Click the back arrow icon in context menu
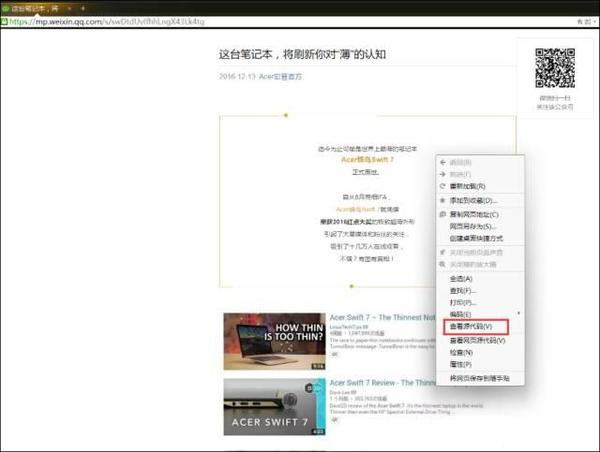Image resolution: width=600 pixels, height=452 pixels. [x=443, y=163]
